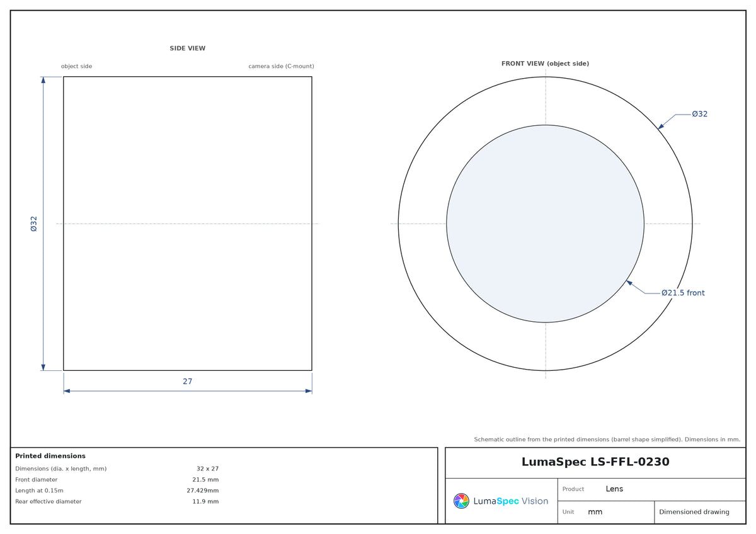Select the 'Dimensions (dia. x length, mm)' row label
The image size is (756, 534).
(x=61, y=469)
